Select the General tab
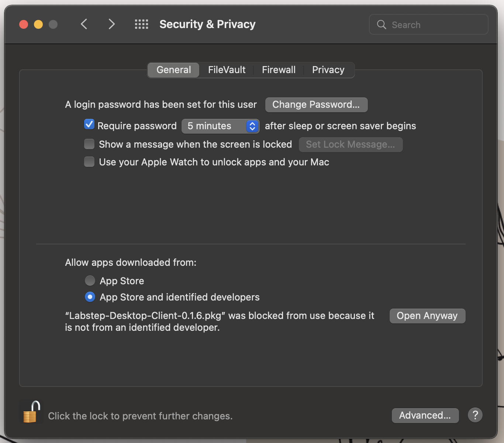Image resolution: width=504 pixels, height=443 pixels. click(173, 70)
